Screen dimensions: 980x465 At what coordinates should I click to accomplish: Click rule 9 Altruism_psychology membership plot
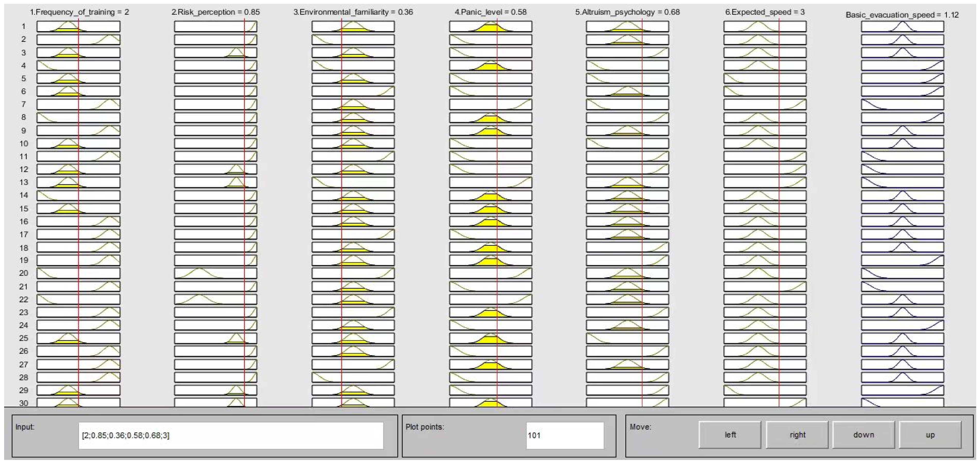[x=627, y=130]
